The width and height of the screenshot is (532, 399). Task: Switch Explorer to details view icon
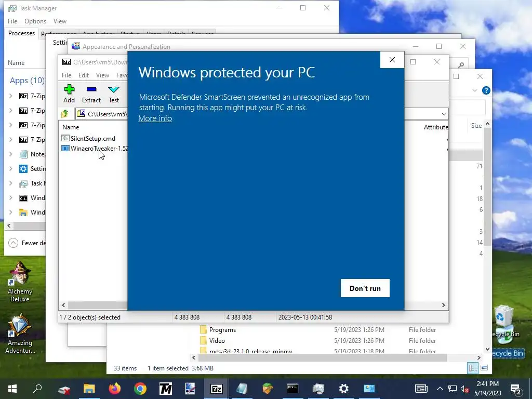point(473,368)
